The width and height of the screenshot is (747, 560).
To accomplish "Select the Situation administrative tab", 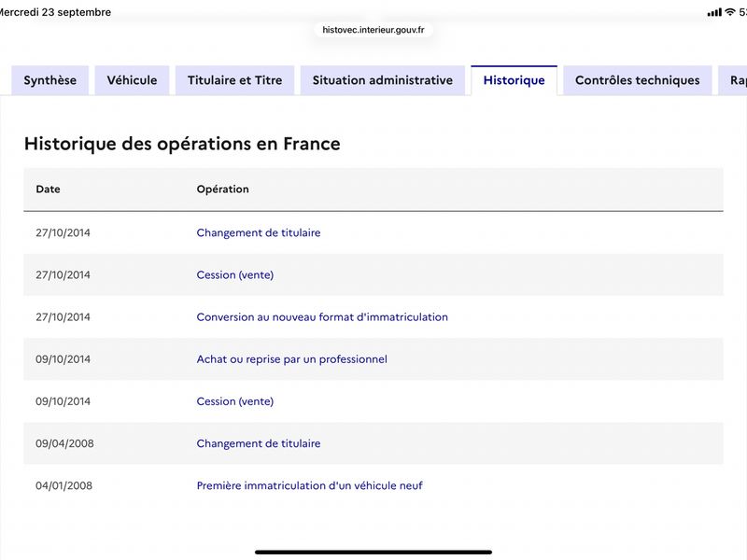I will click(383, 80).
